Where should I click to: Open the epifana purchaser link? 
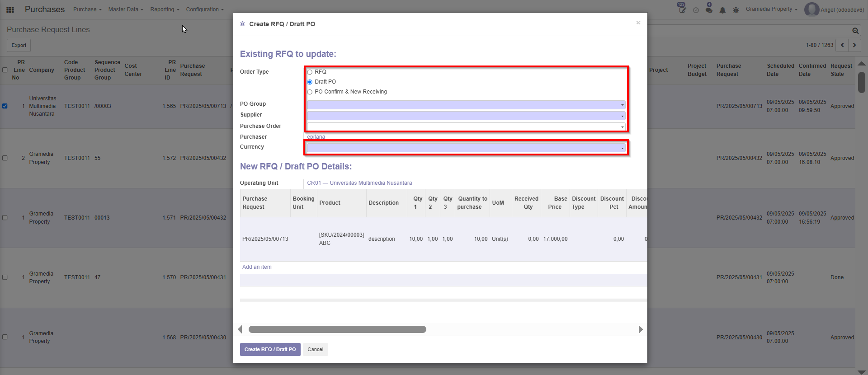point(316,137)
